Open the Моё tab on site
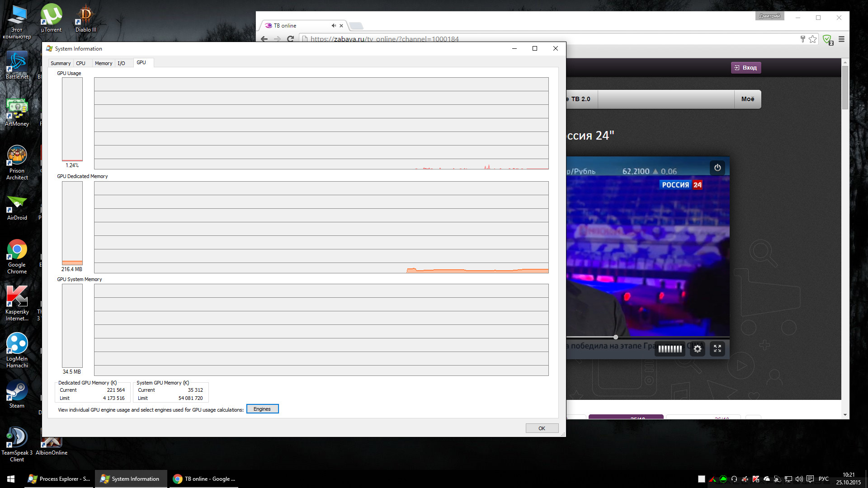The height and width of the screenshot is (488, 868). tap(747, 99)
